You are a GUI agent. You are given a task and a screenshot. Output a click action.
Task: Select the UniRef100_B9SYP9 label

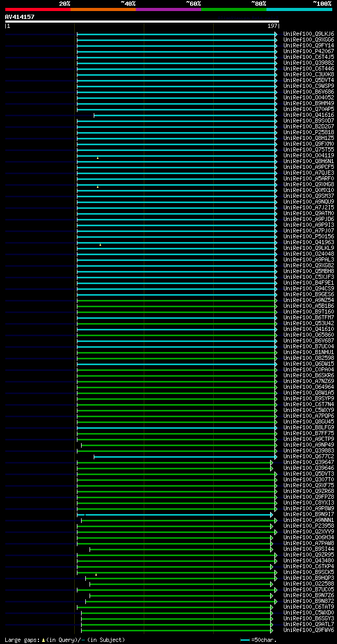pyautogui.click(x=309, y=398)
